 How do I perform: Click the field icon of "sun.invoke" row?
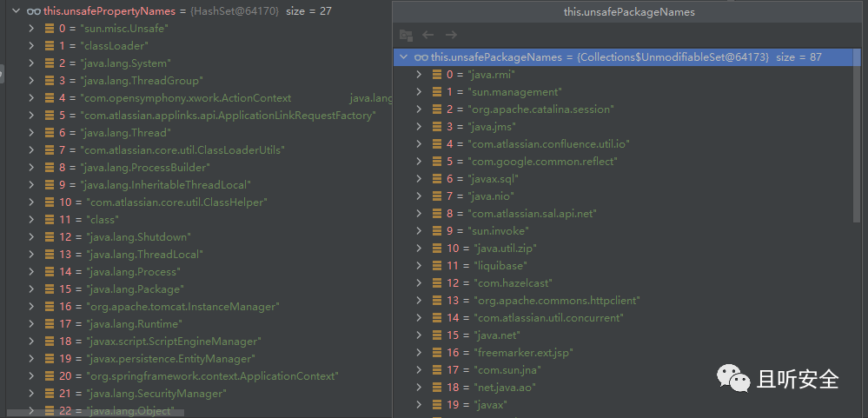tap(437, 231)
